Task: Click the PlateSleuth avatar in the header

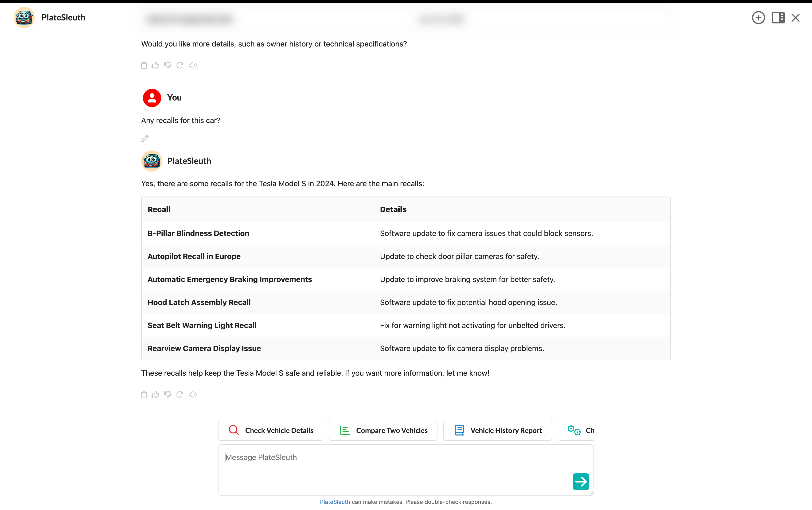Action: coord(24,18)
